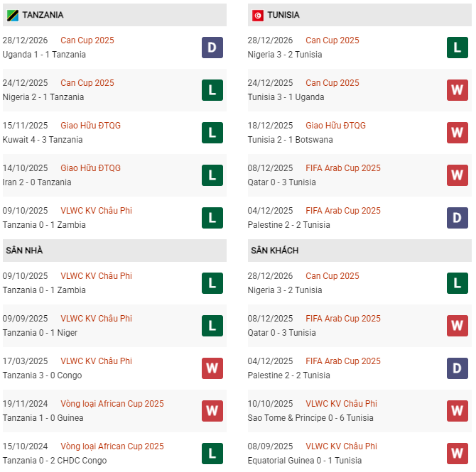
Task: Click the Tanzania flag icon
Action: point(12,15)
